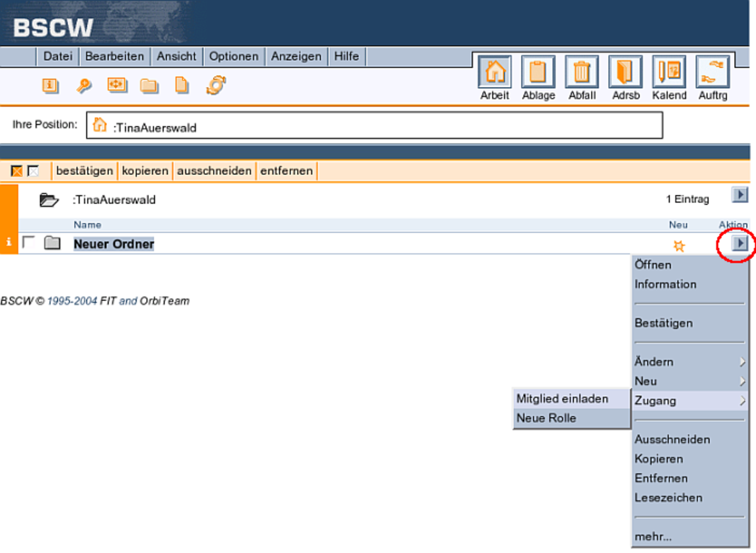Viewport: 756px width, 553px height.
Task: Choose Information in the context menu
Action: coord(690,284)
